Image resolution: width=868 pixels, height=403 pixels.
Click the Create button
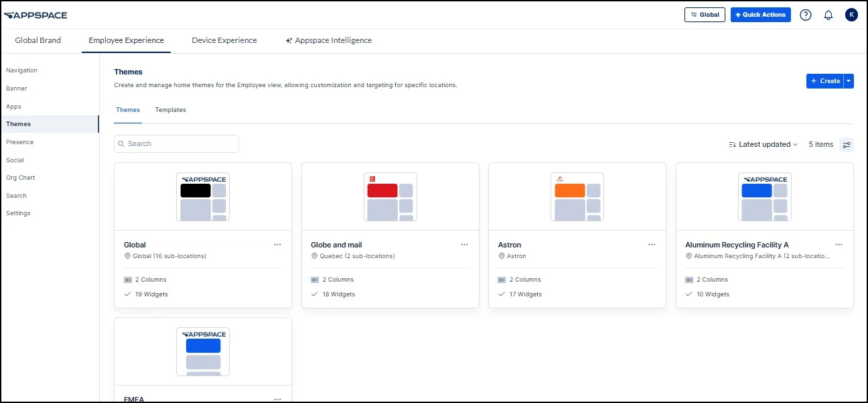825,81
